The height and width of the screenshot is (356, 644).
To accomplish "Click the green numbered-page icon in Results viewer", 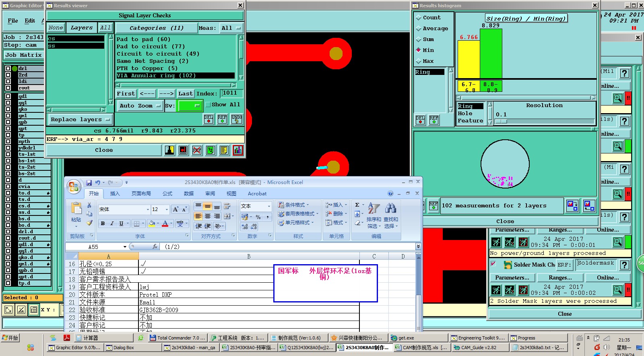I will pyautogui.click(x=211, y=150).
